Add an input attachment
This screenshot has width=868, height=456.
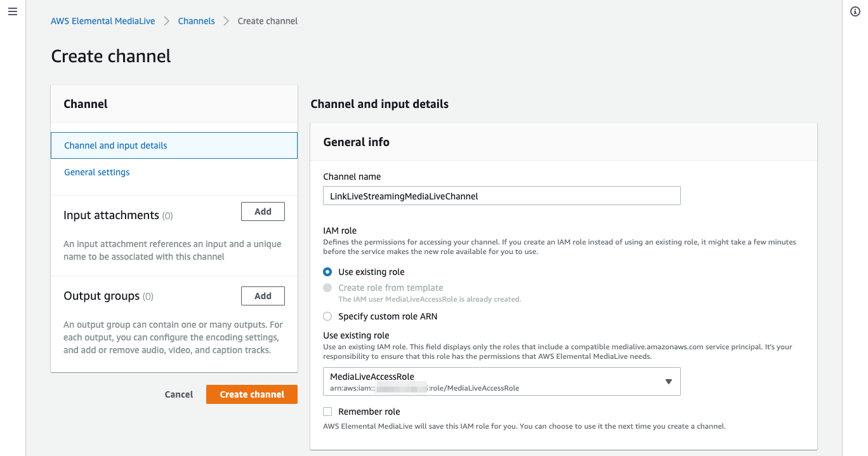[263, 211]
